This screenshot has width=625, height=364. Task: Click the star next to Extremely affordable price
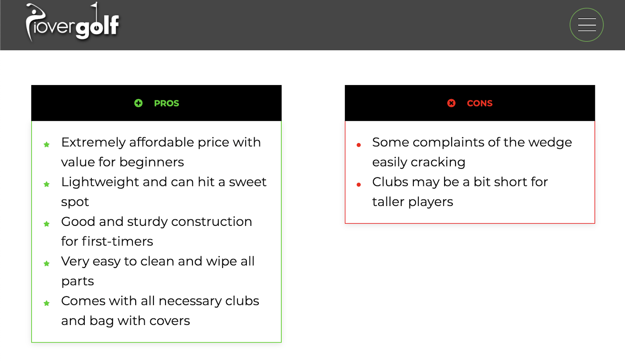coord(46,145)
